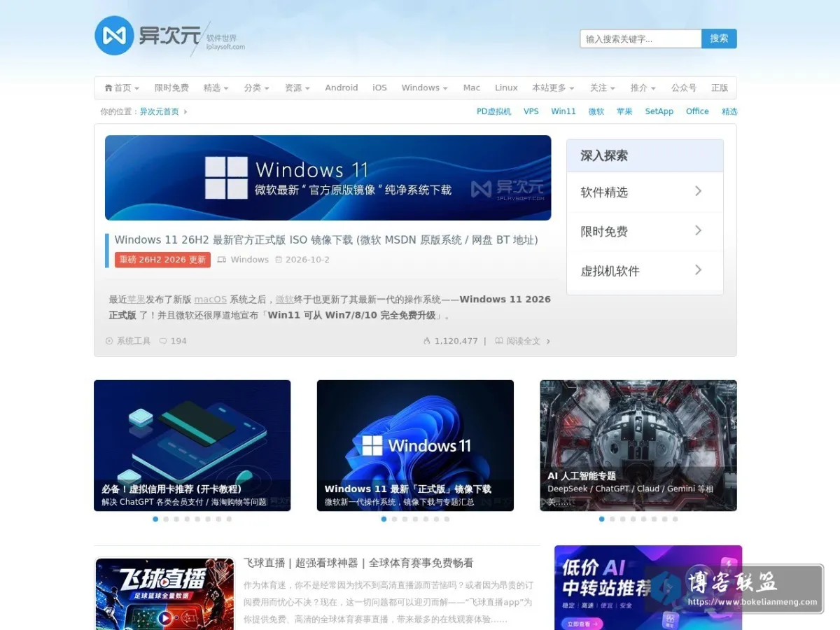Open the 微软 quick link
840x630 pixels.
(x=596, y=111)
